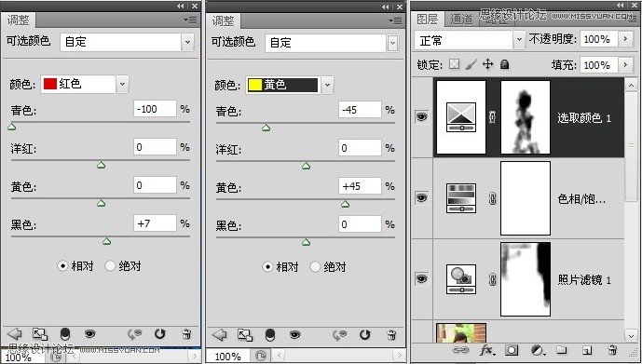The width and height of the screenshot is (642, 364).
Task: Click mask link icon on 照片滤镜 1 layer
Action: click(493, 279)
